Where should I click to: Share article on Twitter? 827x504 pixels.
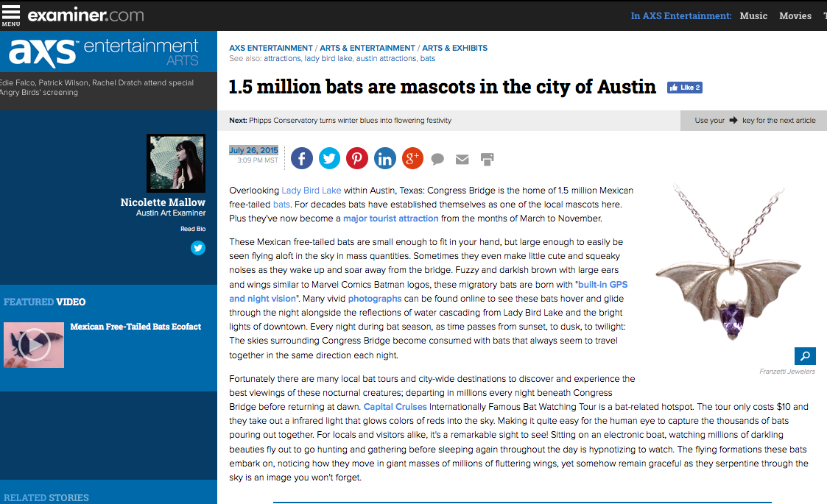click(x=329, y=158)
